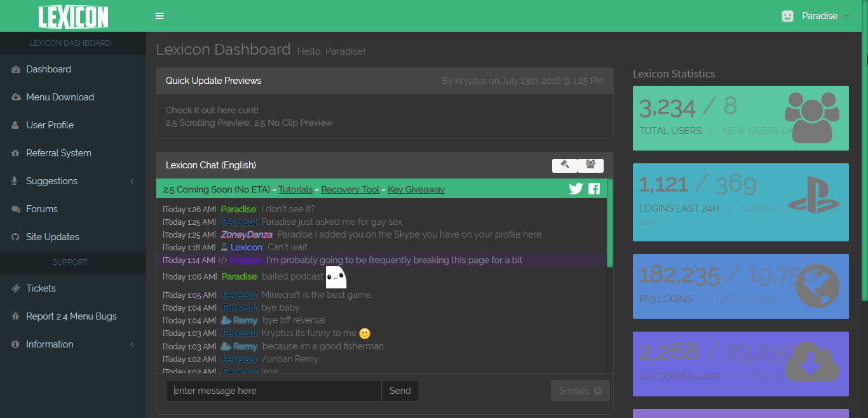Open the Forums section
This screenshot has width=868, height=418.
[x=73, y=209]
